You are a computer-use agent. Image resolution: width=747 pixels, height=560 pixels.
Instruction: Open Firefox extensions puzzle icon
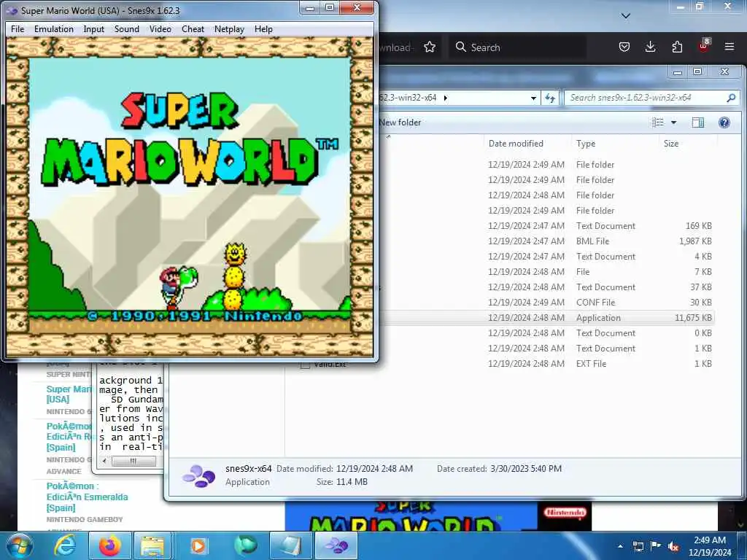(677, 47)
